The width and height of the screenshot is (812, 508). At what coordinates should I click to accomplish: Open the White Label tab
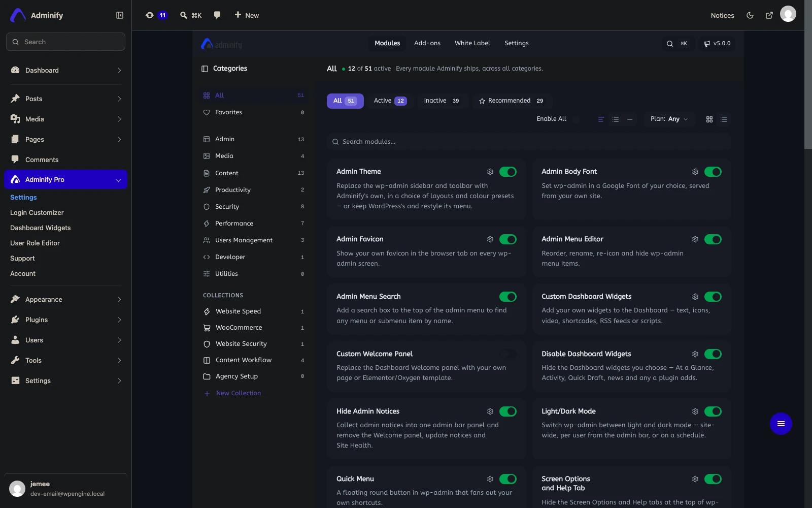point(472,43)
